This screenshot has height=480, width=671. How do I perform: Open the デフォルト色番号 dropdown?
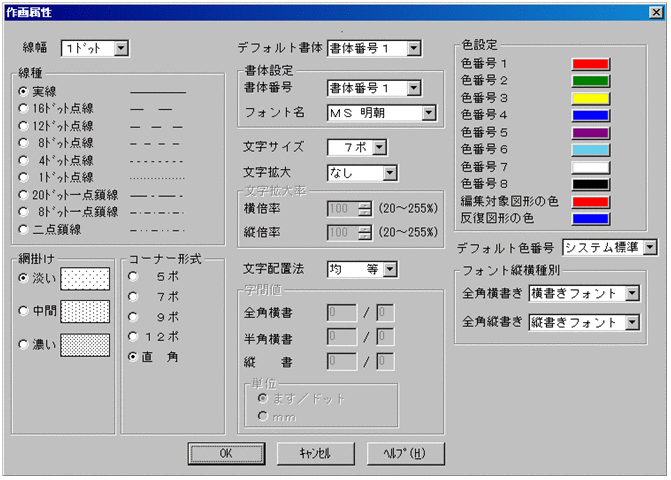[x=650, y=247]
